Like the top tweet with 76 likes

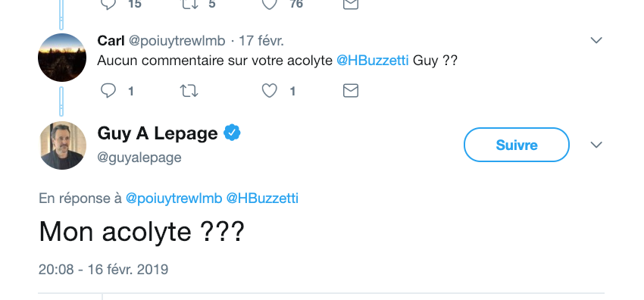pyautogui.click(x=270, y=4)
